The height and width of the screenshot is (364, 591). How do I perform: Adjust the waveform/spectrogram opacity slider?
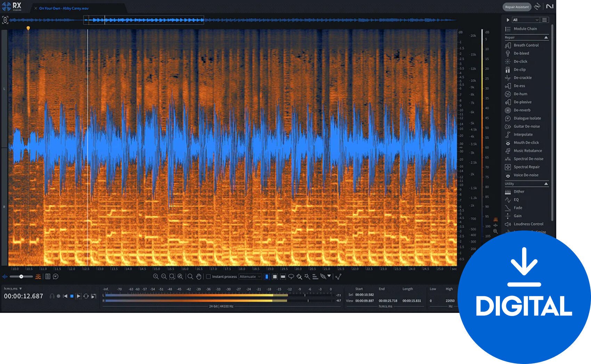(x=21, y=277)
